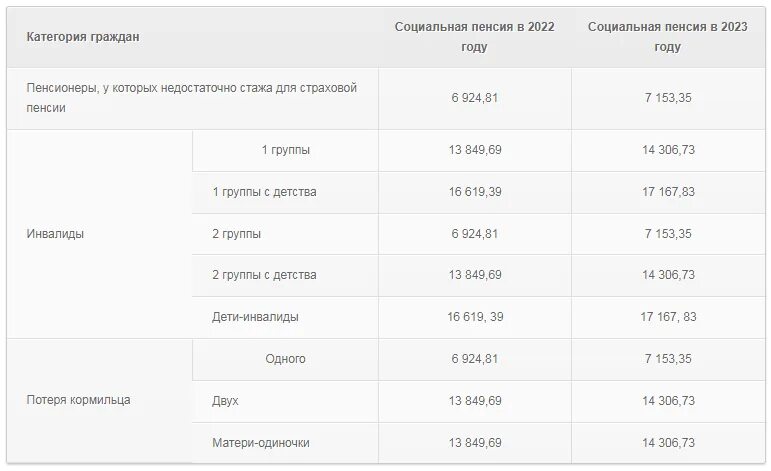
Task: Select the 'Пенсионеры' insufficient stazh row text
Action: coord(191,97)
